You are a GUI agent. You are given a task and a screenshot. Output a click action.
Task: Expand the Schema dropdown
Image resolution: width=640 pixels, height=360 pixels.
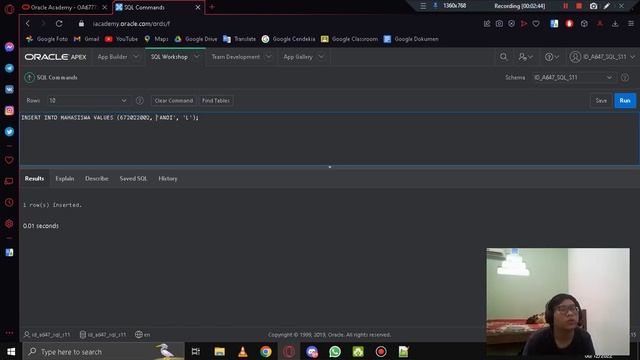pyautogui.click(x=609, y=78)
